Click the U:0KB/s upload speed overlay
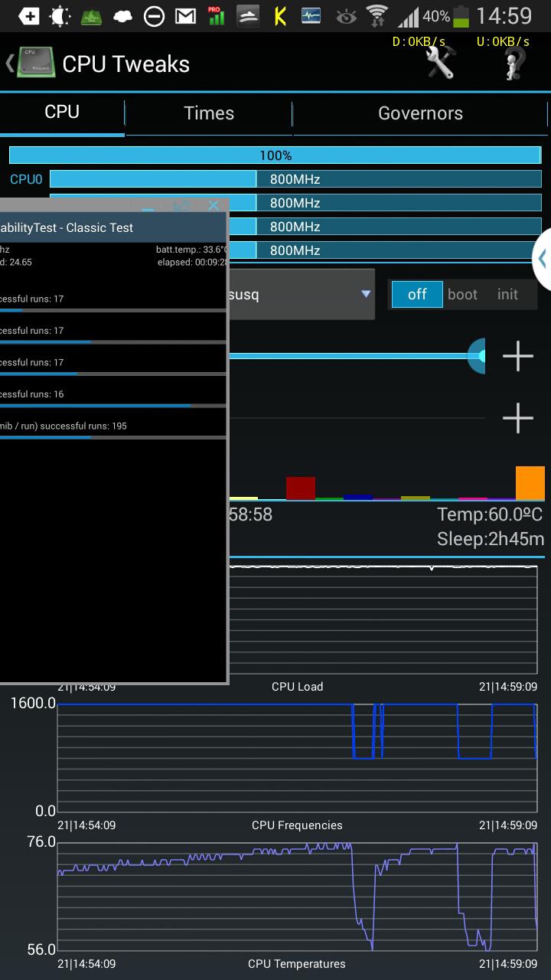The height and width of the screenshot is (980, 551). [503, 41]
